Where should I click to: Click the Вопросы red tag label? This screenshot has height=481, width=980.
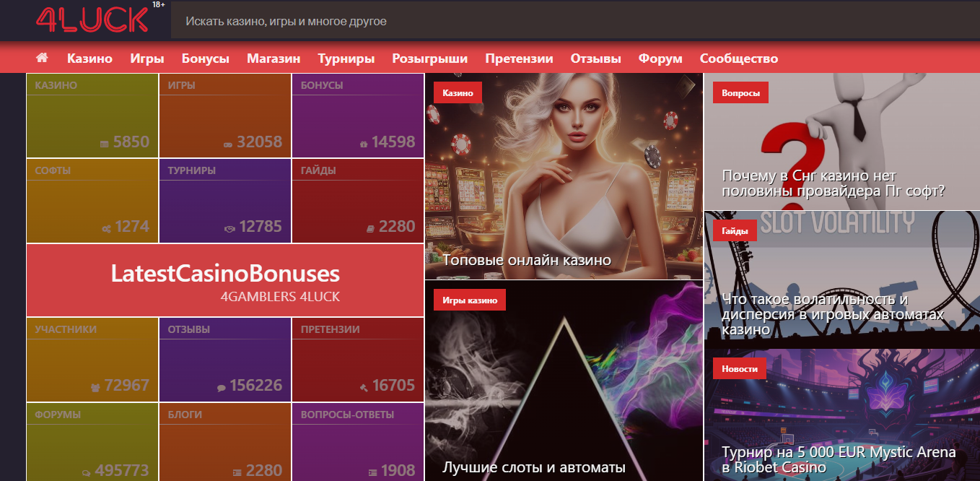pos(740,92)
